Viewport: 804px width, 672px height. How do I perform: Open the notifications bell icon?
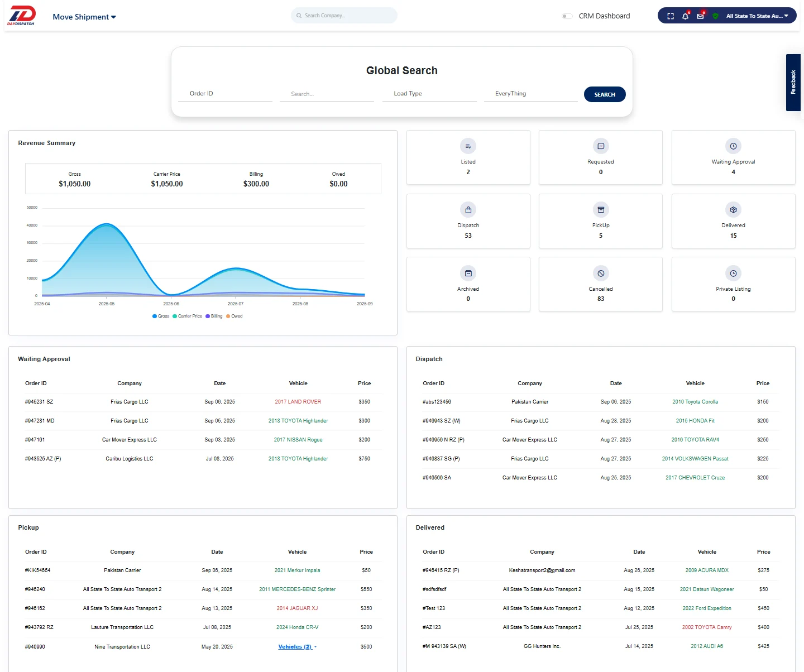pyautogui.click(x=685, y=16)
